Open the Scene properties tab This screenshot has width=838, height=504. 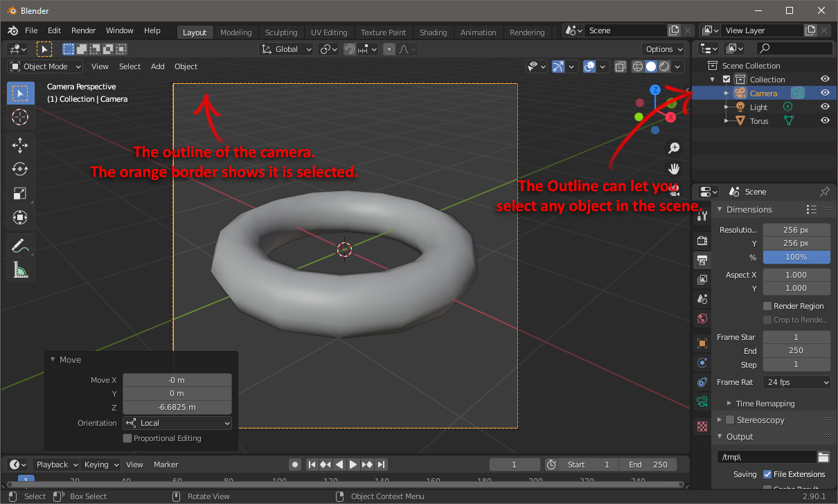coord(702,299)
